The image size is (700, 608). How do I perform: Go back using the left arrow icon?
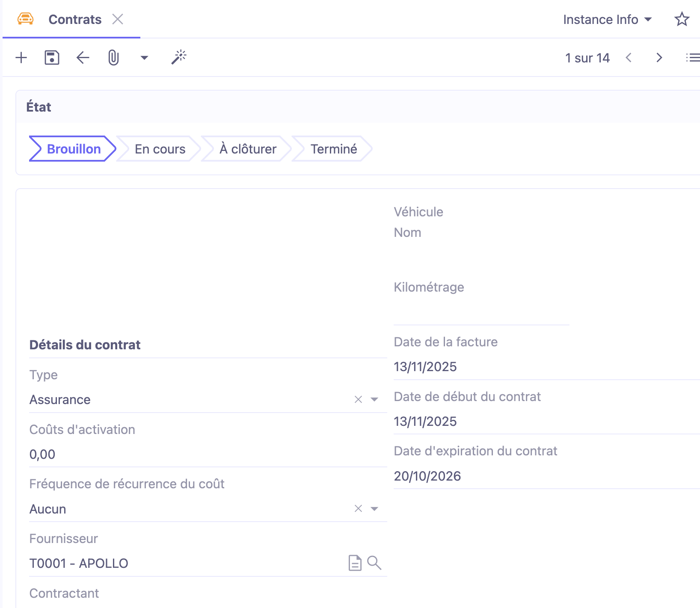coord(83,58)
